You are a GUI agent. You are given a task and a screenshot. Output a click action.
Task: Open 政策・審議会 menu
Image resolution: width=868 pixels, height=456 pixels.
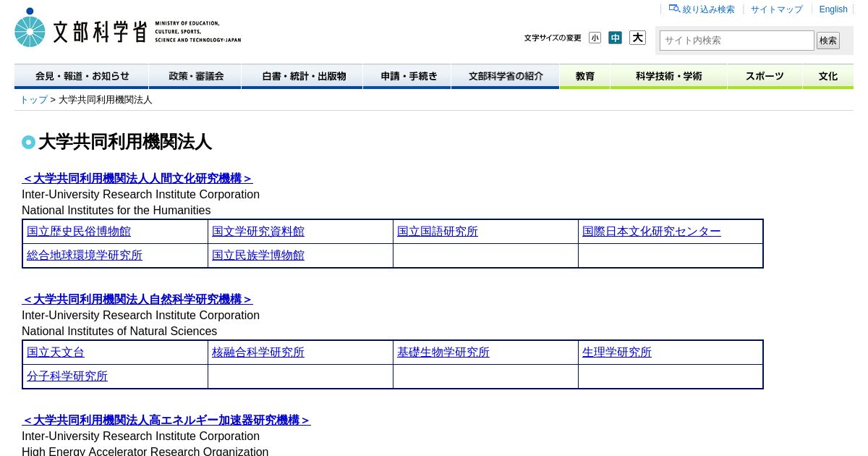195,76
